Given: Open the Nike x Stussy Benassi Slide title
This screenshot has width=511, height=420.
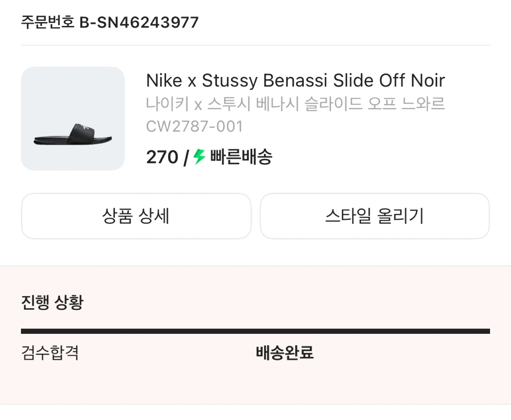Looking at the screenshot, I should click(x=295, y=81).
